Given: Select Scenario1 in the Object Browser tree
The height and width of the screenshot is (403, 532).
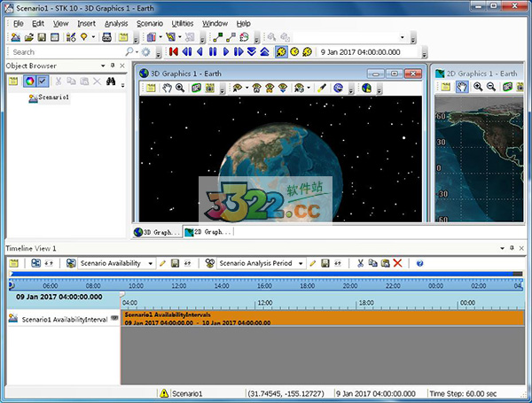Looking at the screenshot, I should click(x=53, y=97).
